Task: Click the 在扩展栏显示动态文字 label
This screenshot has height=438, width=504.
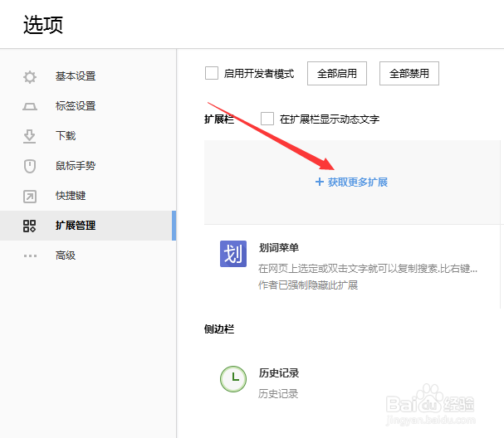Action: point(330,119)
